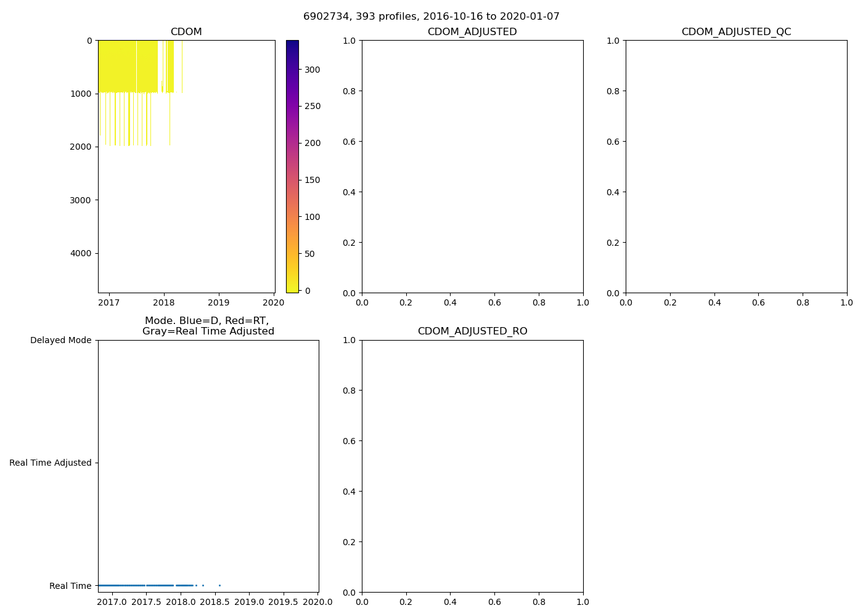Viewport: 863px width, 616px height.
Task: Click inside the empty CDOM_ADJUSTED_RO plot
Action: pos(472,466)
